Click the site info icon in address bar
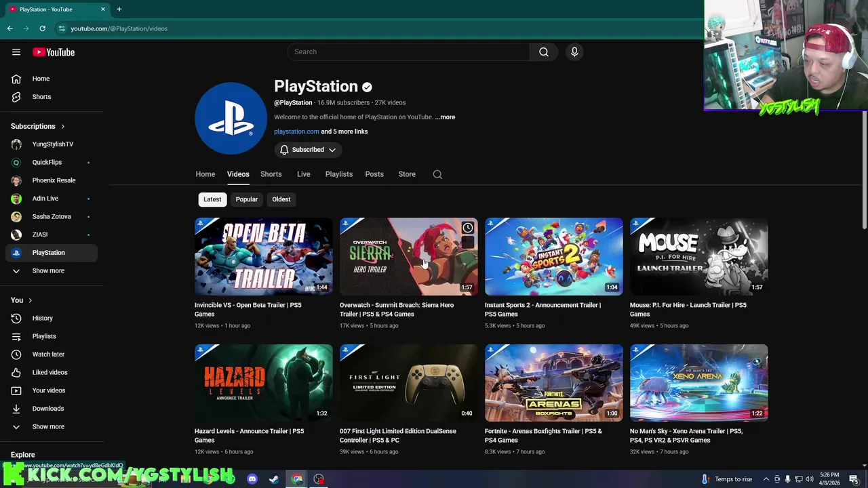Image resolution: width=868 pixels, height=488 pixels. click(62, 28)
